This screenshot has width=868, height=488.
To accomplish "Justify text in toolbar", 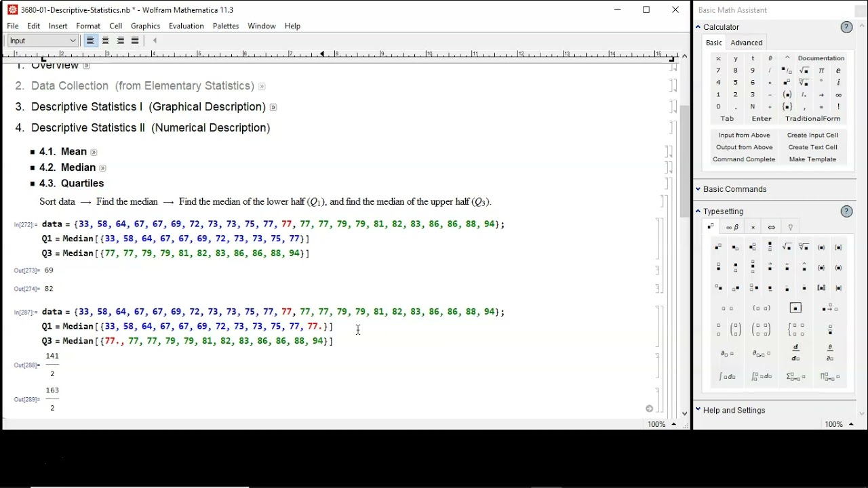I will pos(135,41).
